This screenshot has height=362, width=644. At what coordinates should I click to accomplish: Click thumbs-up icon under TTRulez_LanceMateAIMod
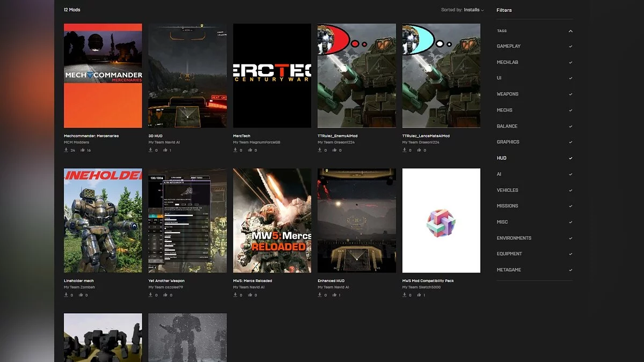tap(419, 150)
